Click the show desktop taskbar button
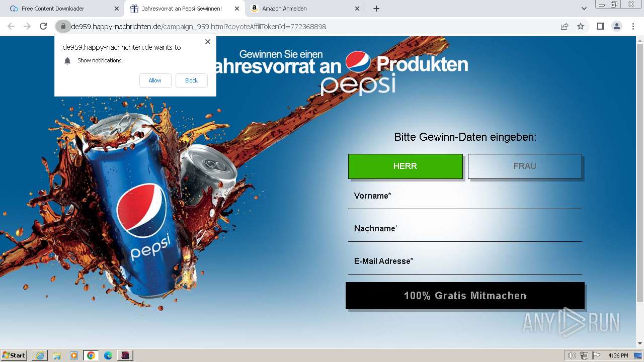 point(638,355)
